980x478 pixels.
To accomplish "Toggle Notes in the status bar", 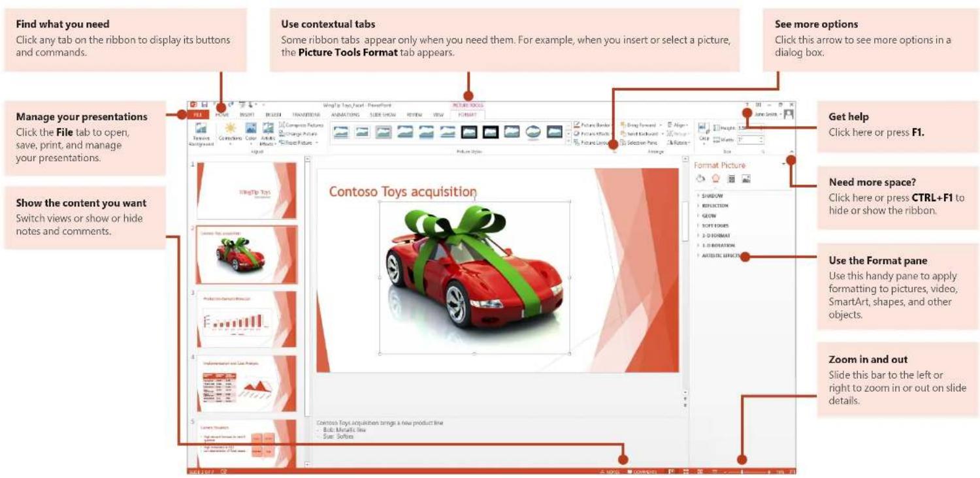I will [x=610, y=471].
